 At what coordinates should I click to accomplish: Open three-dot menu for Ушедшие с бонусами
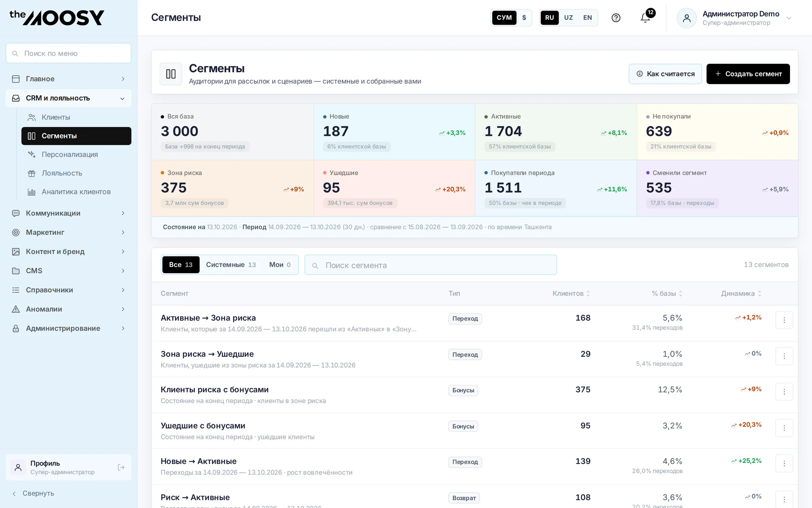point(784,428)
